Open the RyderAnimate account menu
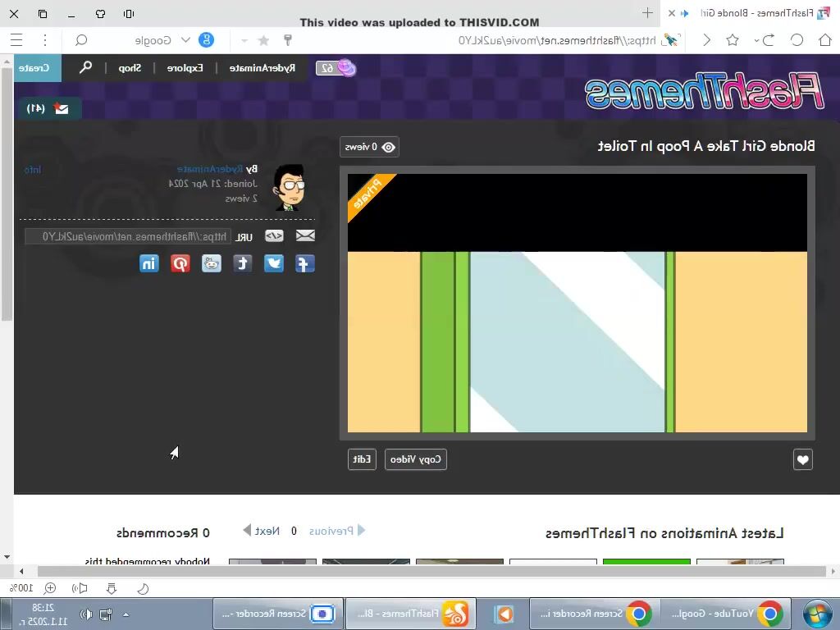This screenshot has height=630, width=840. (x=262, y=68)
